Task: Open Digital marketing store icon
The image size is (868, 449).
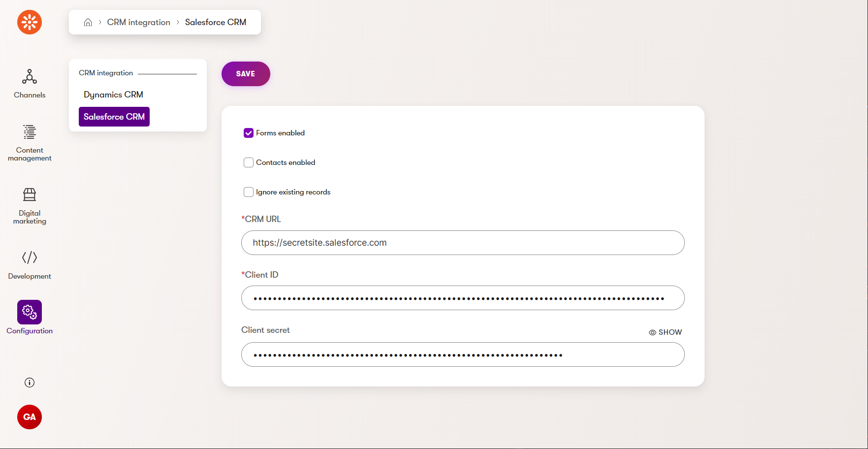Action: pyautogui.click(x=30, y=194)
